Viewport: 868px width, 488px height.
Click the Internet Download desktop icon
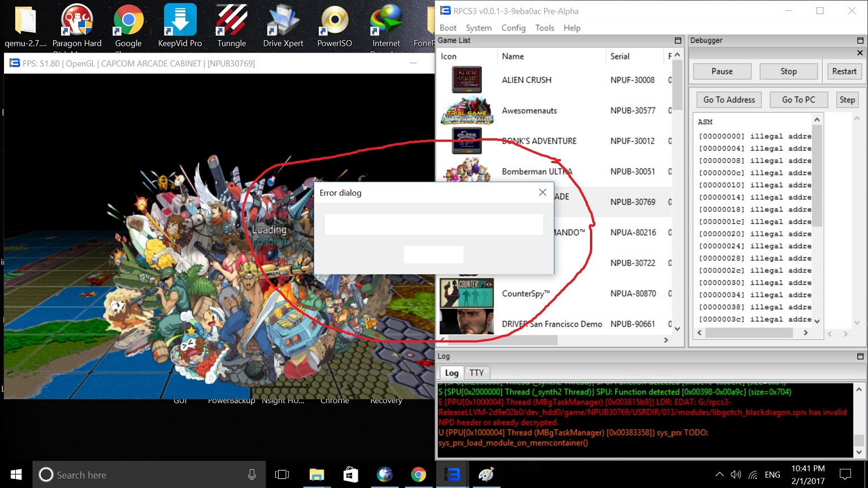point(386,26)
